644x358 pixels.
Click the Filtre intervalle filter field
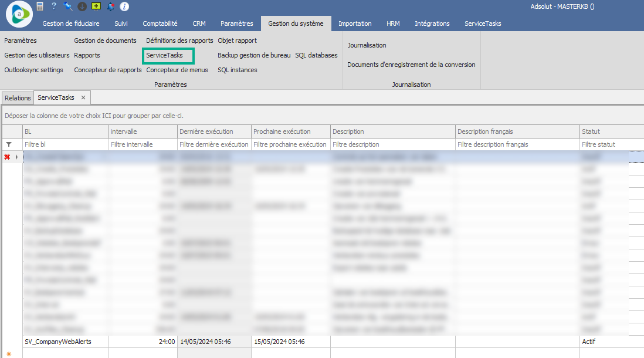(143, 144)
